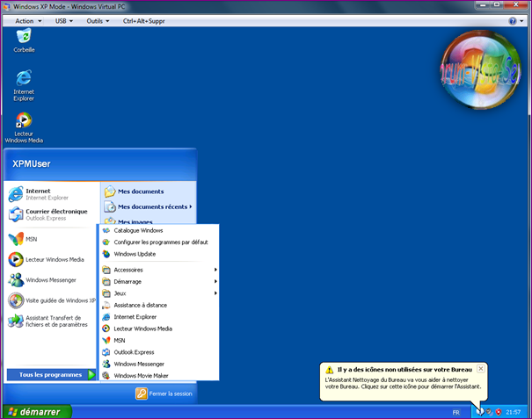Expand the Jeux submenu

(159, 293)
